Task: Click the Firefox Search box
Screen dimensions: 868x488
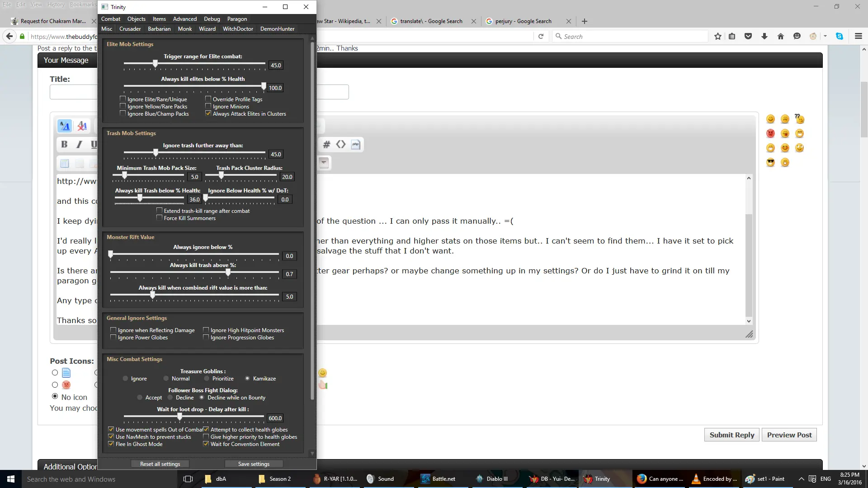Action: click(x=631, y=37)
